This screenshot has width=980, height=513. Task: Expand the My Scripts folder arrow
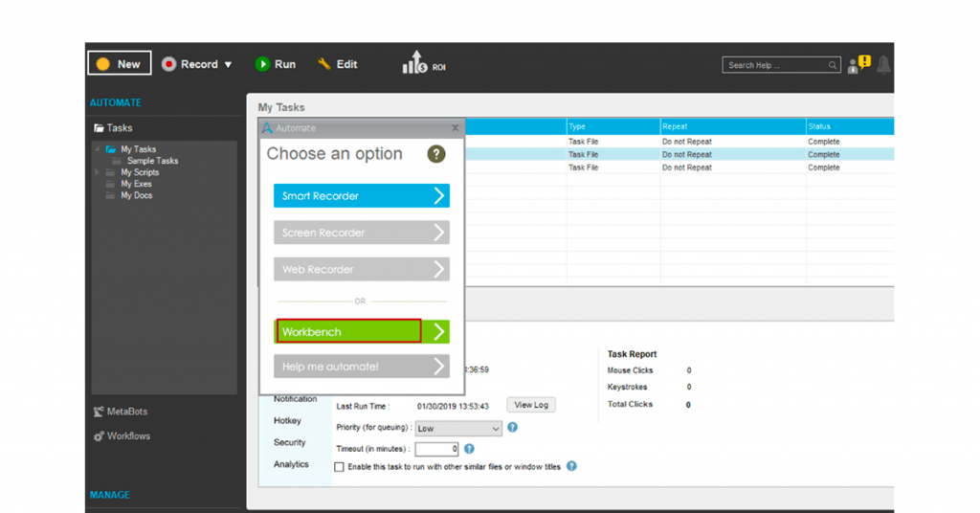97,172
